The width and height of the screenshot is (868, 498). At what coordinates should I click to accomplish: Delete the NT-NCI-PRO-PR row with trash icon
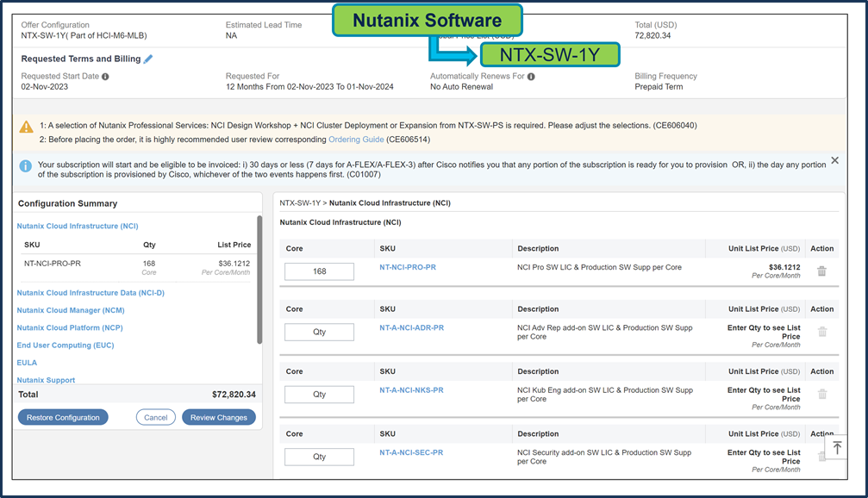coord(822,271)
